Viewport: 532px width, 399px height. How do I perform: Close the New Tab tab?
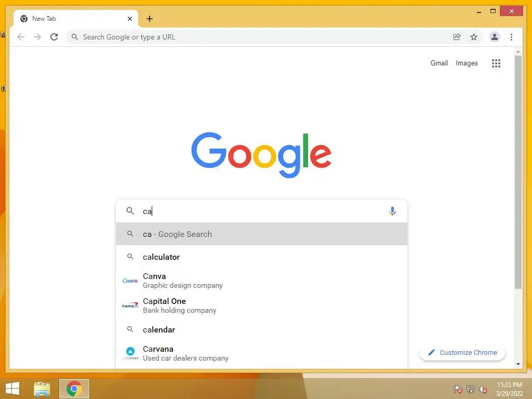pos(129,19)
